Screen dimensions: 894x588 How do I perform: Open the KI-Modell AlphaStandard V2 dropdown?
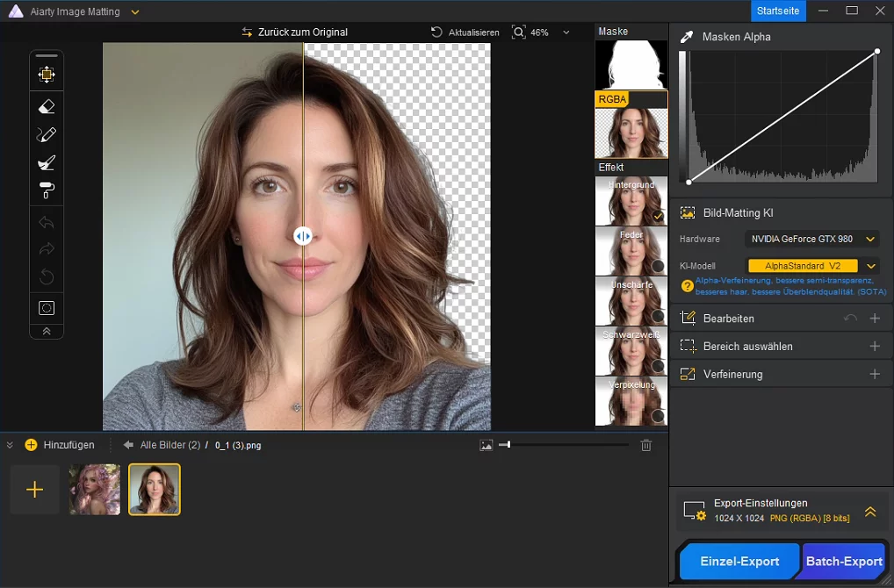[870, 266]
